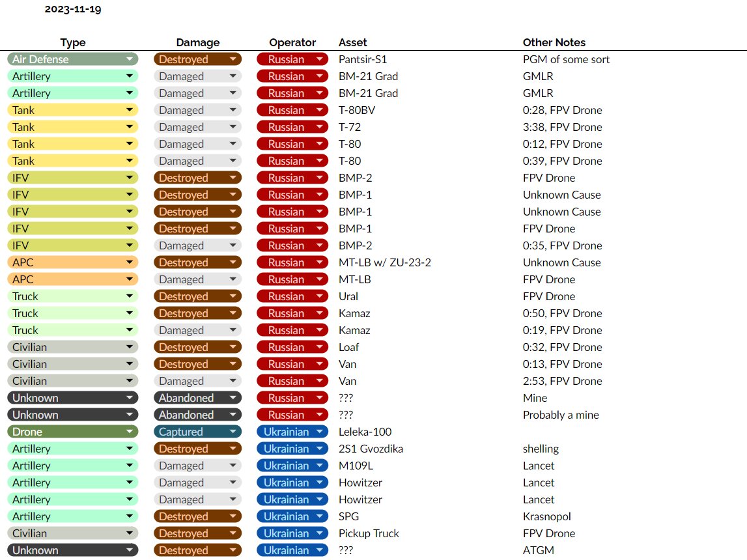The width and height of the screenshot is (747, 560).
Task: Open APC type dropdown for MT-LB w/ ZU-23-2
Action: (x=72, y=262)
